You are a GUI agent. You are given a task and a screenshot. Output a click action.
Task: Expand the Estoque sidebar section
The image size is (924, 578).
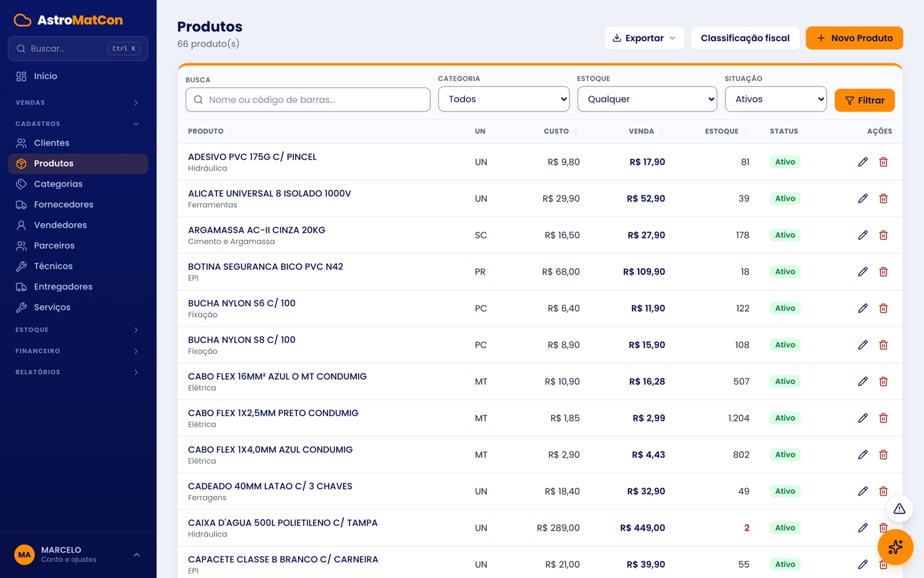[78, 330]
